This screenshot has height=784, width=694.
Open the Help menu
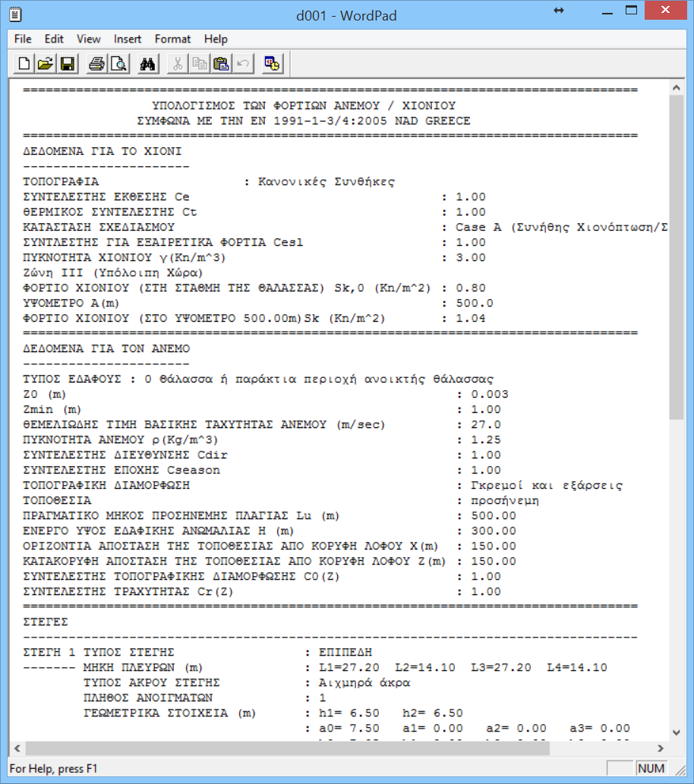(x=216, y=39)
